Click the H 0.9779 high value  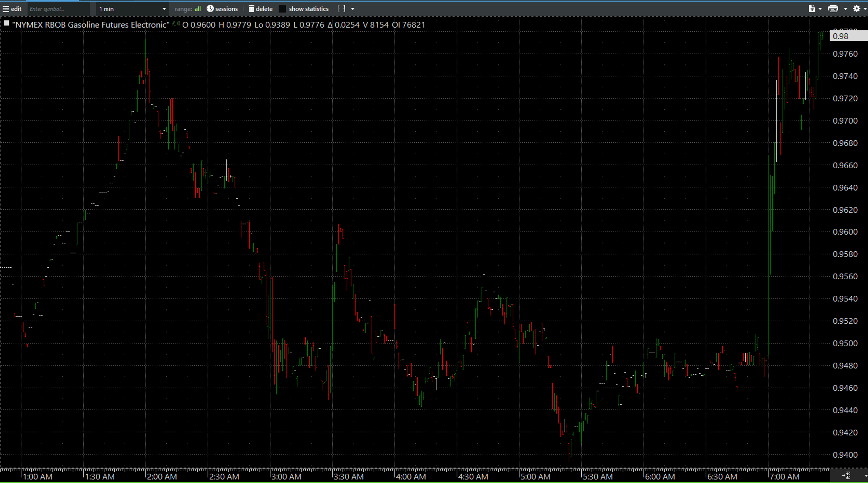(x=235, y=25)
